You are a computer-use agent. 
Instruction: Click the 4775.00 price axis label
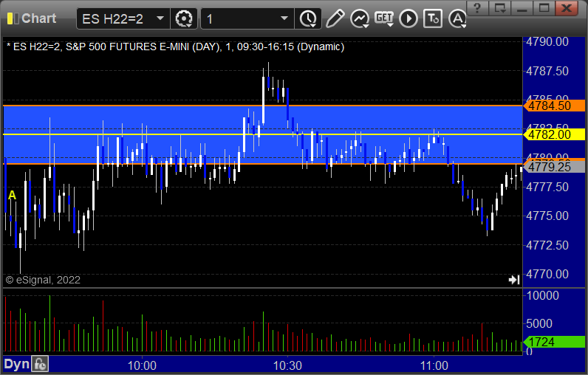click(x=547, y=216)
